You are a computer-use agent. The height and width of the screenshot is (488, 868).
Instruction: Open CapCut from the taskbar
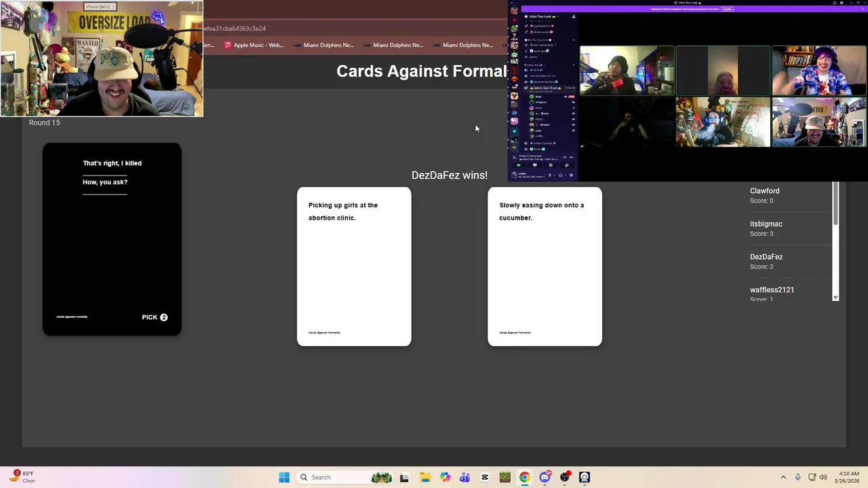[485, 477]
